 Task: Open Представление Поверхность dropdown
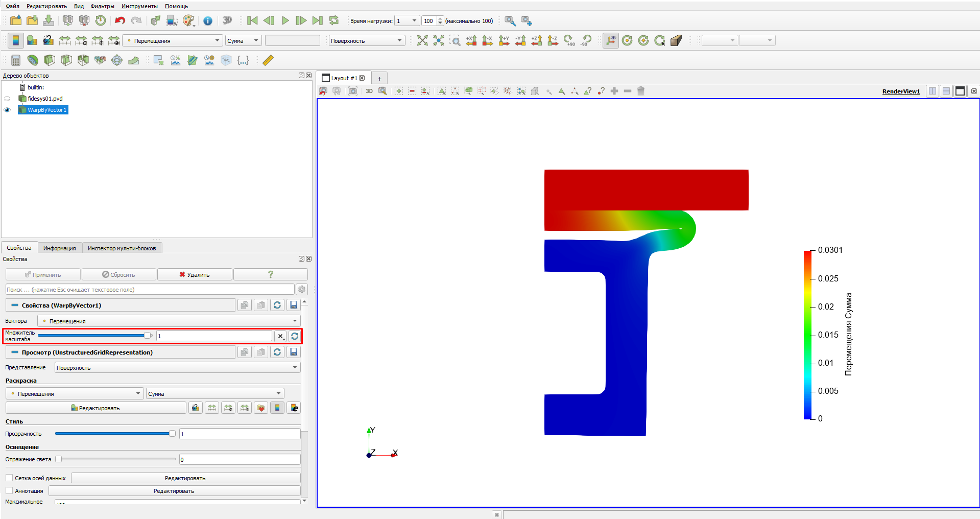point(178,367)
